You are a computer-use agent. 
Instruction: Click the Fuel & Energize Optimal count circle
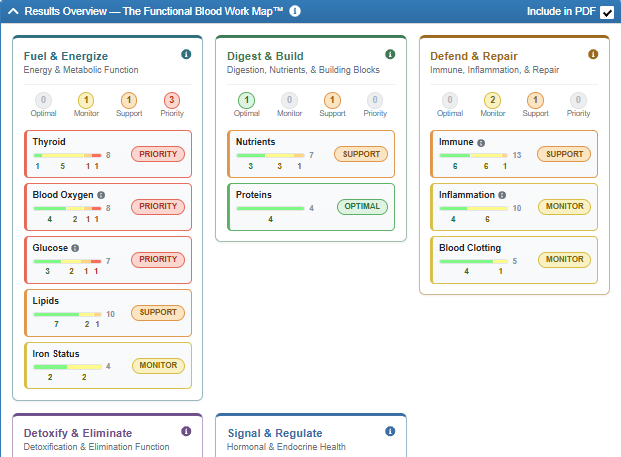pyautogui.click(x=44, y=100)
